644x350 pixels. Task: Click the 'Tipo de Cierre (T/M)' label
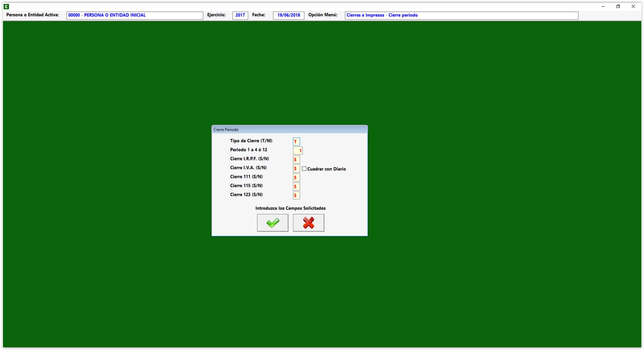point(251,141)
